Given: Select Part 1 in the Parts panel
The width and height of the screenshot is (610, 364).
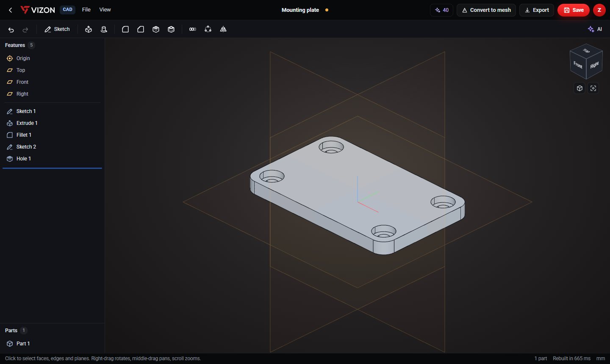Looking at the screenshot, I should (53, 344).
